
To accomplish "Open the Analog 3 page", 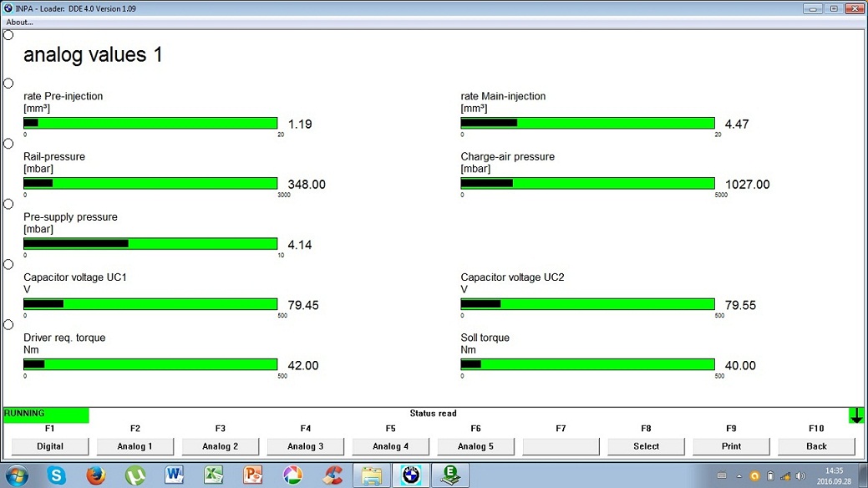I will pos(306,446).
